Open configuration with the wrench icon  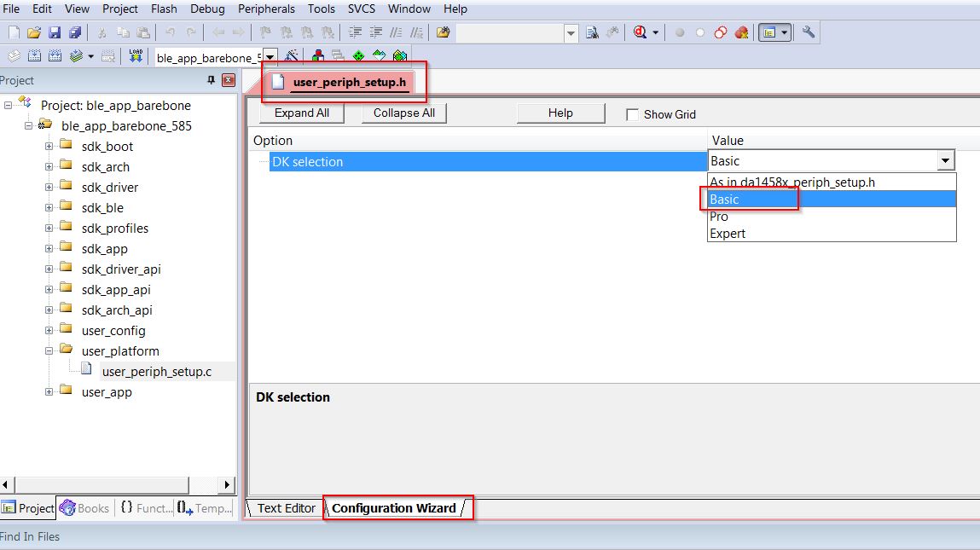[x=809, y=33]
